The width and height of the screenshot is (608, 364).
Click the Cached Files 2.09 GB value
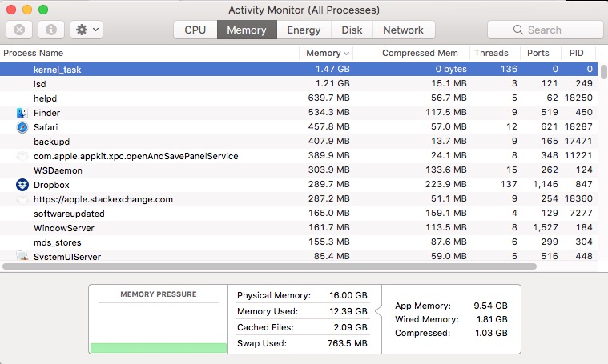click(x=350, y=327)
